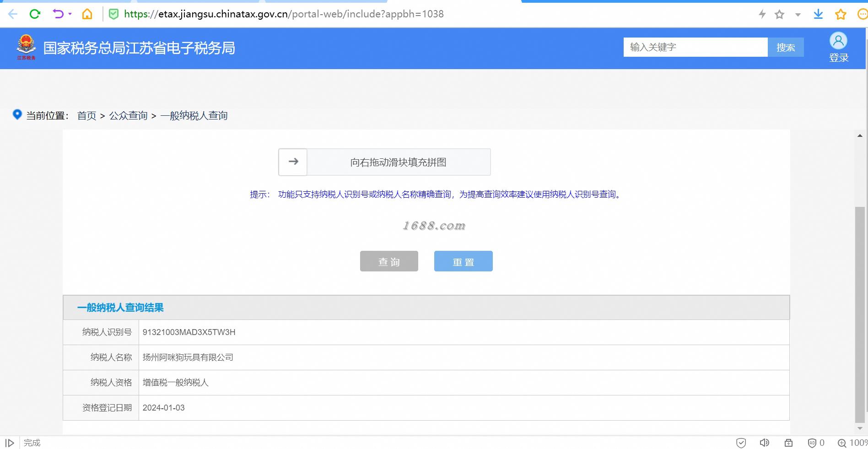Click the 搜索 button
868x449 pixels.
point(786,47)
